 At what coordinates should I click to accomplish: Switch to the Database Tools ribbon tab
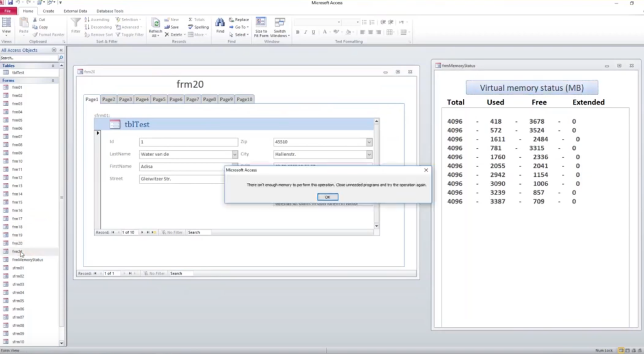(x=110, y=11)
